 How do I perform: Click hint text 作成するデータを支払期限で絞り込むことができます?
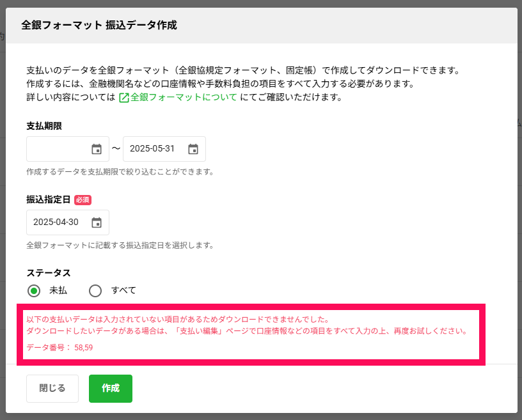point(120,172)
